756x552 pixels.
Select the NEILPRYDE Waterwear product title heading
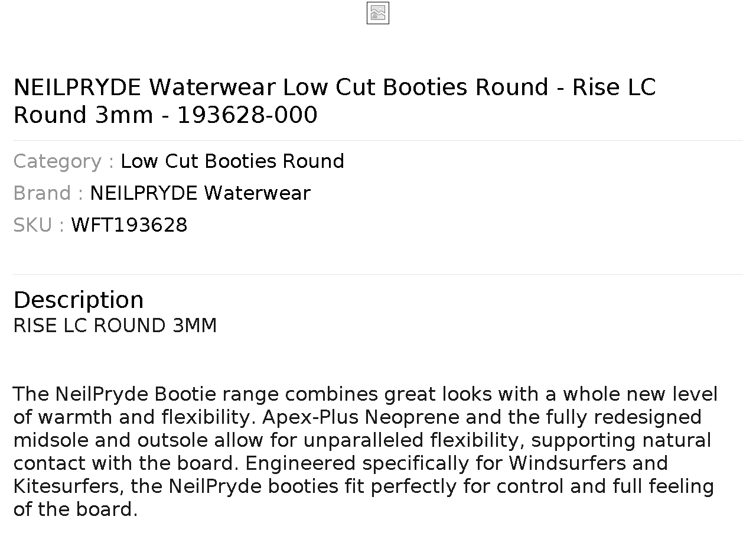[334, 101]
